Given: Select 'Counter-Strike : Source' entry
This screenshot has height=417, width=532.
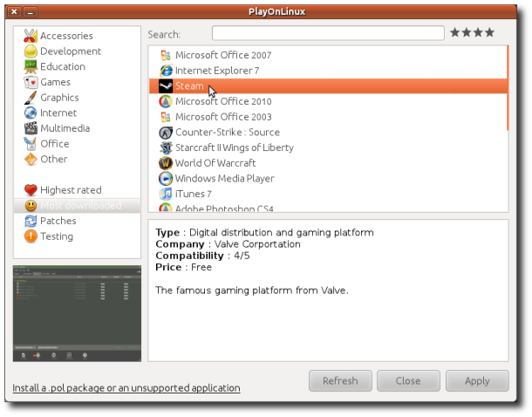Looking at the screenshot, I should (x=228, y=133).
